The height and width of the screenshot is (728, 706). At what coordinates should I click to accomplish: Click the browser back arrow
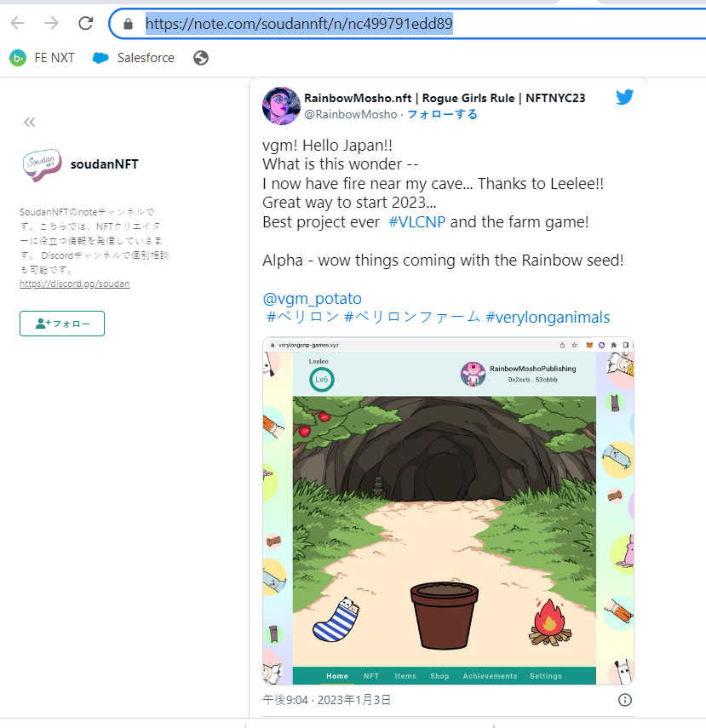tap(18, 23)
